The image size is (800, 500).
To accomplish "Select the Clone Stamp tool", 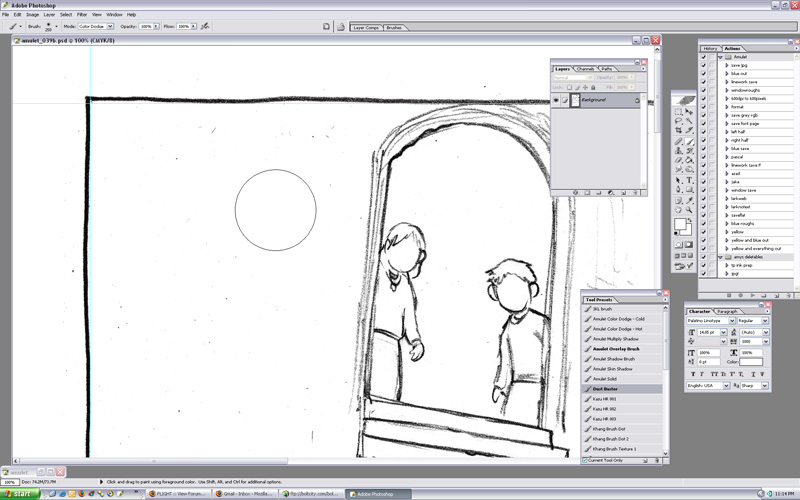I will [678, 151].
